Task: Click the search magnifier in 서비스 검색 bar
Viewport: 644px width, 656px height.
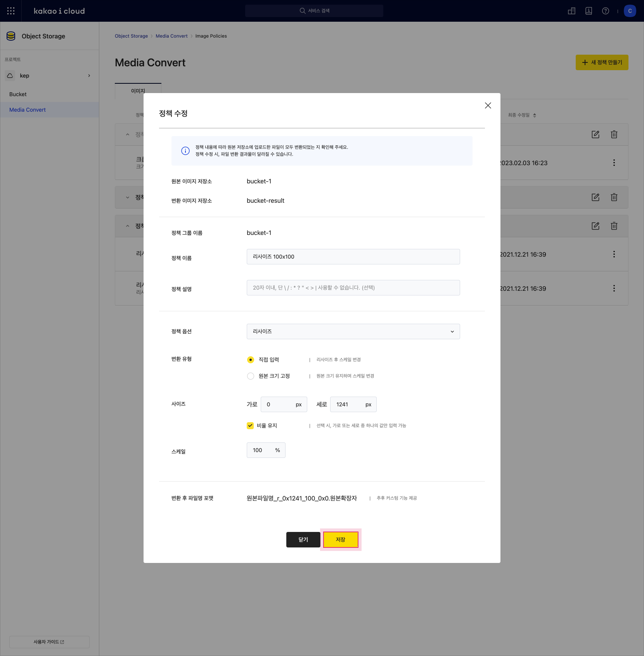Action: tap(303, 11)
